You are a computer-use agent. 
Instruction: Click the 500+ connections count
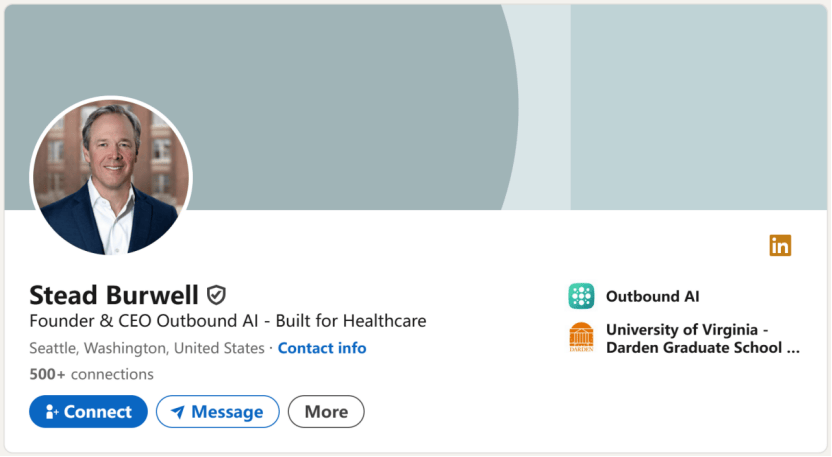click(x=91, y=374)
